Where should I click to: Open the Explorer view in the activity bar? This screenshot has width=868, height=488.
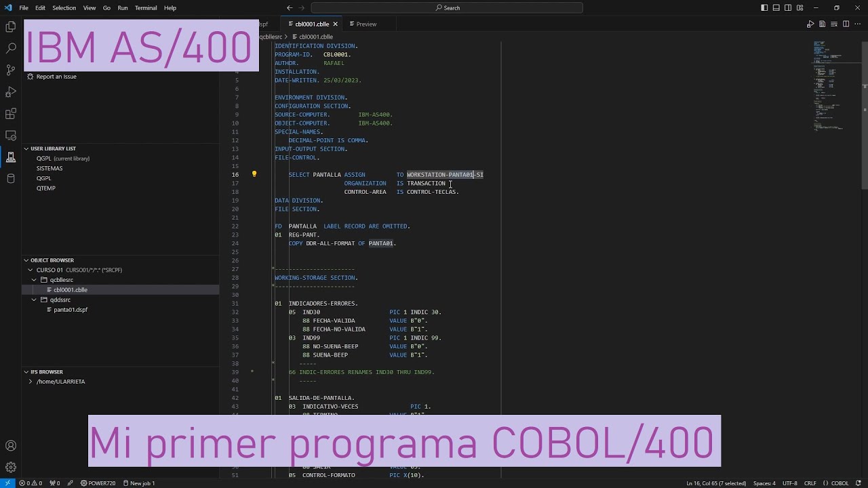[x=11, y=26]
